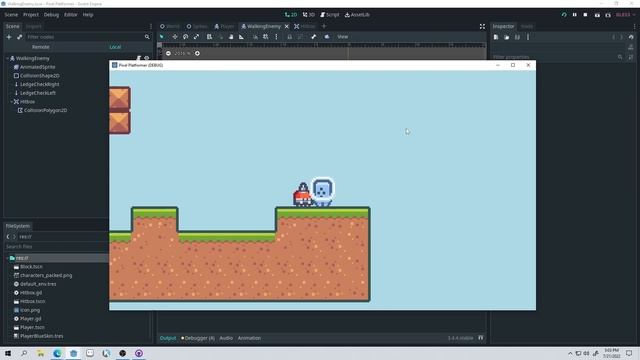Select Block.tscn file
Image resolution: width=640 pixels, height=360 pixels.
[31, 267]
